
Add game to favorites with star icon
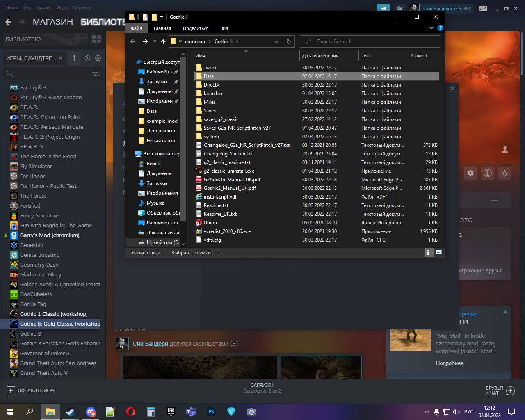(505, 173)
